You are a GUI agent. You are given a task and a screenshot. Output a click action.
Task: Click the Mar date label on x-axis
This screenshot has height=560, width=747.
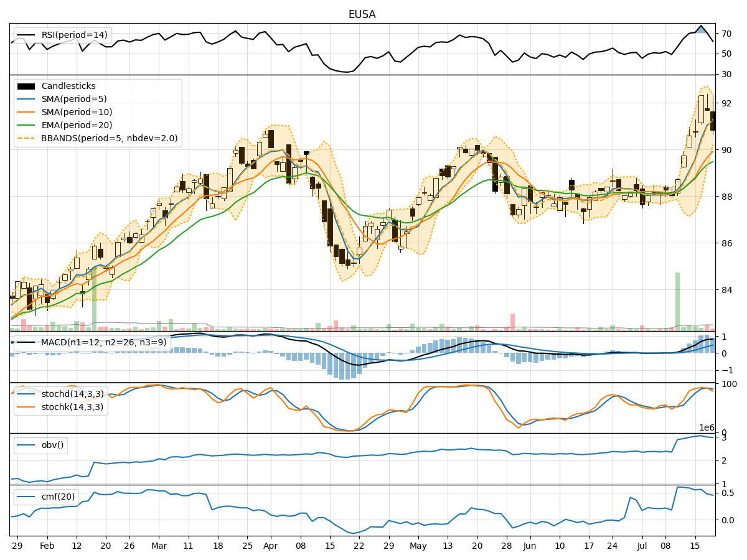point(159,545)
